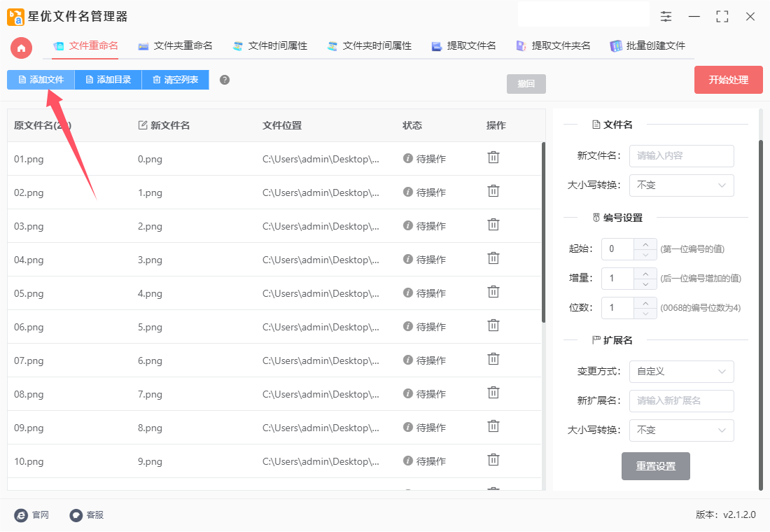This screenshot has width=770, height=532.
Task: Remove 09.png with the trash icon
Action: pos(493,426)
